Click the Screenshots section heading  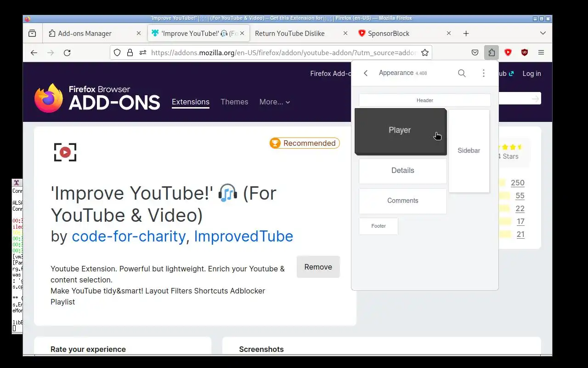261,349
